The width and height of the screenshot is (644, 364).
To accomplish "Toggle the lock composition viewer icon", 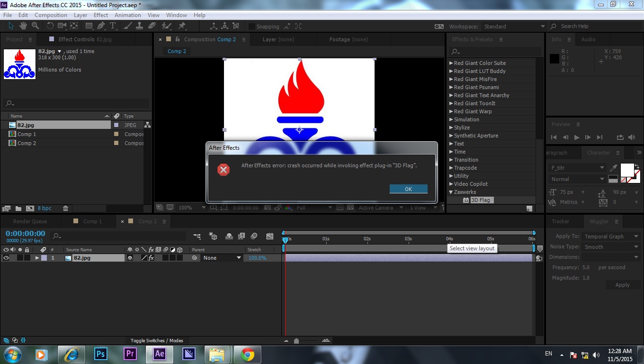I will click(x=178, y=39).
